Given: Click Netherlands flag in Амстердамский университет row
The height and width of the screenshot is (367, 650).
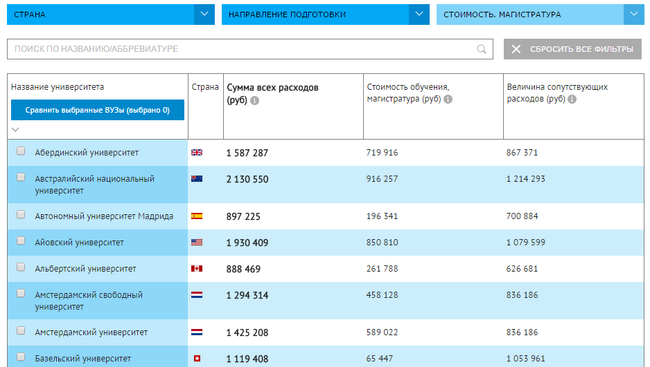Looking at the screenshot, I should tap(196, 332).
